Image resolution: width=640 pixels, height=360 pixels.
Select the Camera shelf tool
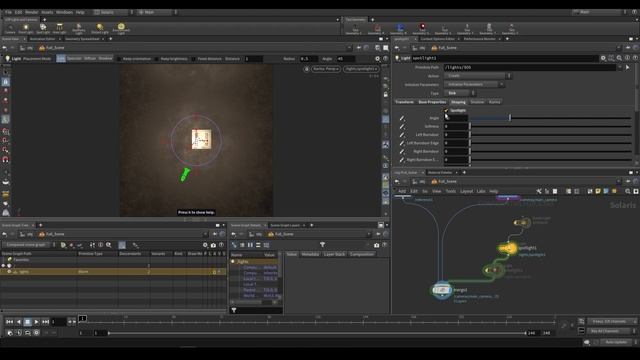(x=10, y=29)
